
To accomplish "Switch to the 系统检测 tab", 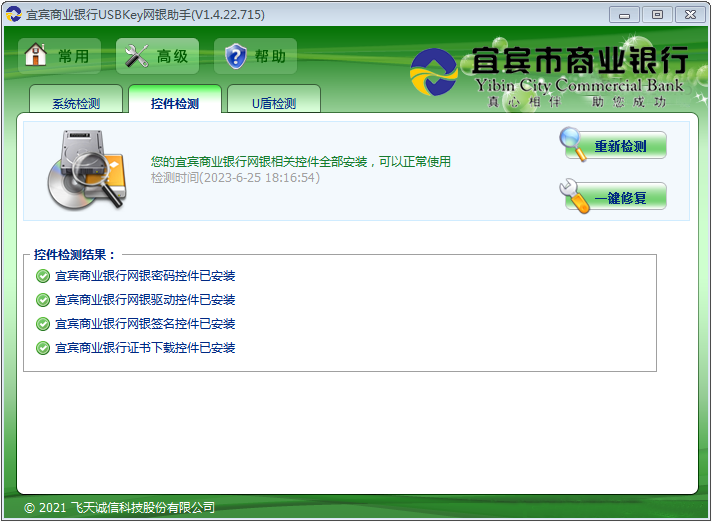I will click(x=78, y=103).
